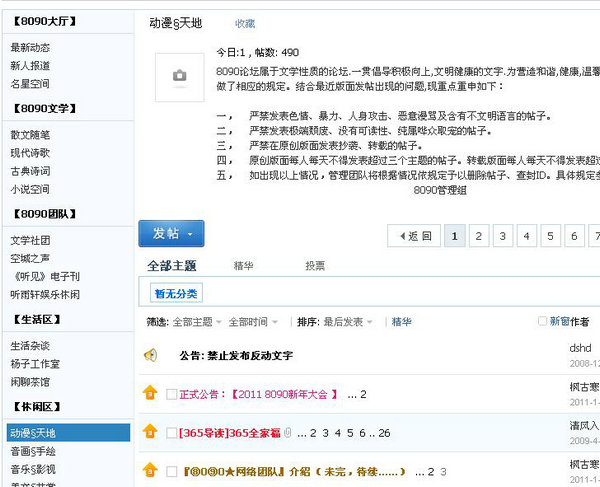Click pinned arrow icon beside 365导读 thread
The width and height of the screenshot is (600, 487).
(150, 432)
